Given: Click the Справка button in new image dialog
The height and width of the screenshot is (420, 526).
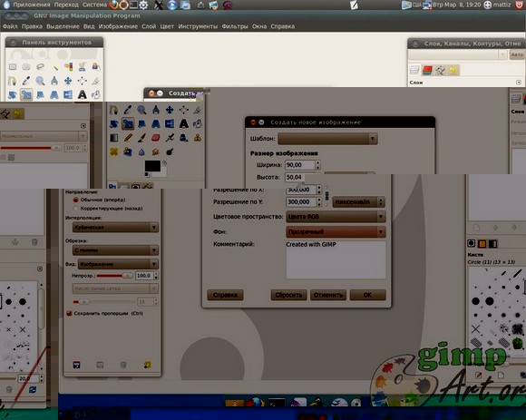Looking at the screenshot, I should [x=225, y=295].
